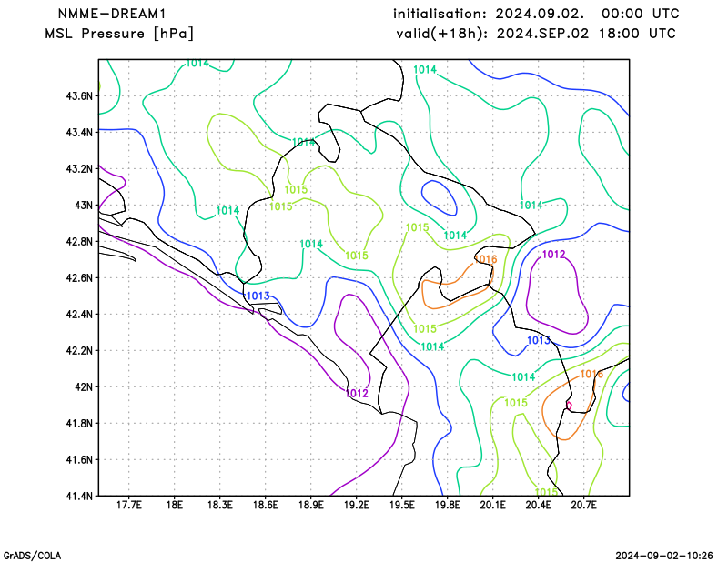The width and height of the screenshot is (728, 562).
Task: Click the 20.7E longitude axis label
Action: [583, 505]
